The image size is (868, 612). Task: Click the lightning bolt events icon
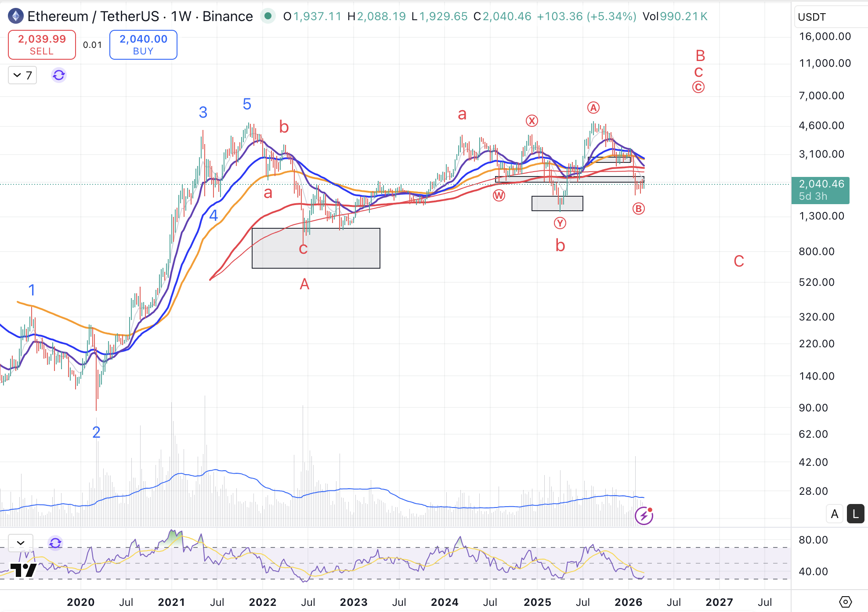pos(644,516)
